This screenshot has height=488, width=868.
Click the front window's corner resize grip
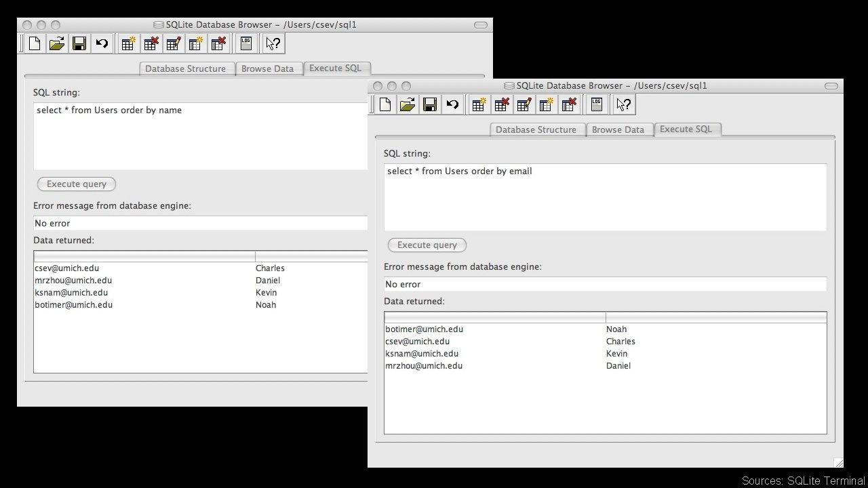click(839, 463)
